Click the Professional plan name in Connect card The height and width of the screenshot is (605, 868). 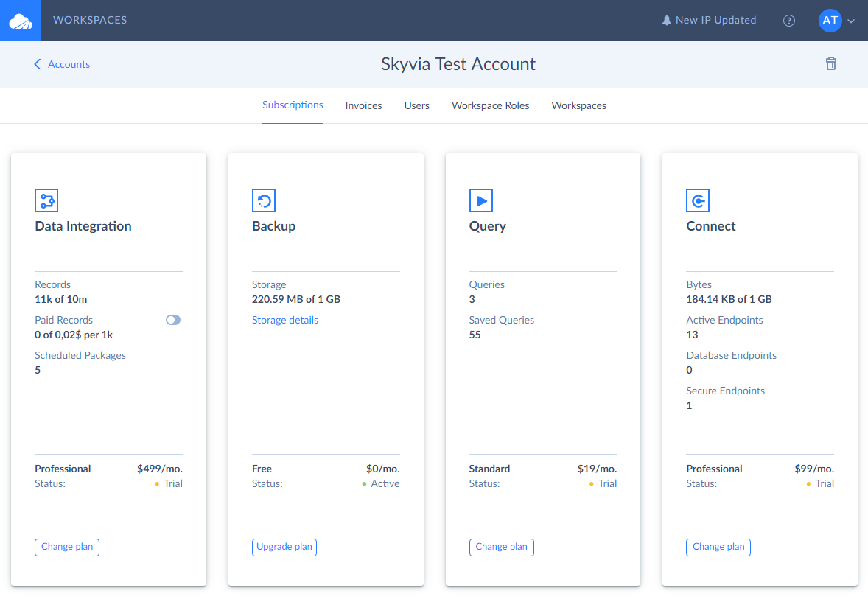point(714,469)
